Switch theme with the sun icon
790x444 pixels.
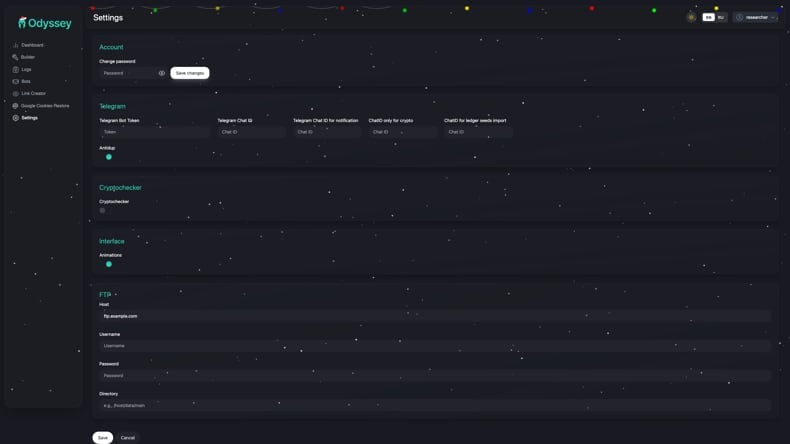(x=691, y=17)
